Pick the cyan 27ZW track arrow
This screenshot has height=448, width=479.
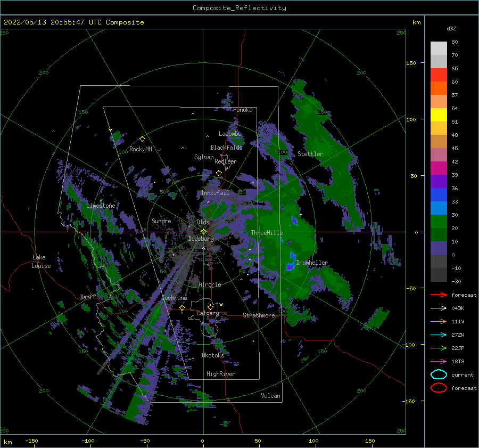(439, 335)
